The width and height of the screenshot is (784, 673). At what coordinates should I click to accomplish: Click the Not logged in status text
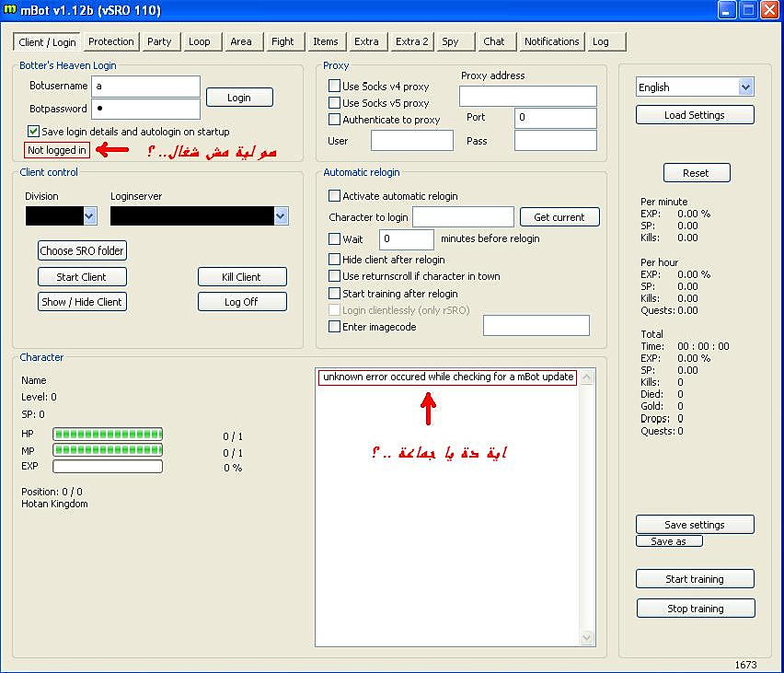coord(57,150)
